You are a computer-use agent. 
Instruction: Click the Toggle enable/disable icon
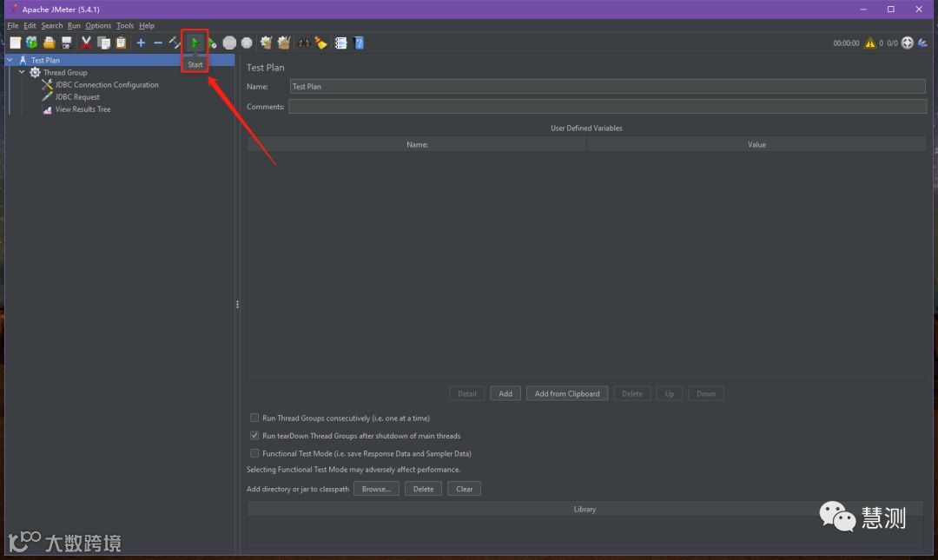[175, 43]
